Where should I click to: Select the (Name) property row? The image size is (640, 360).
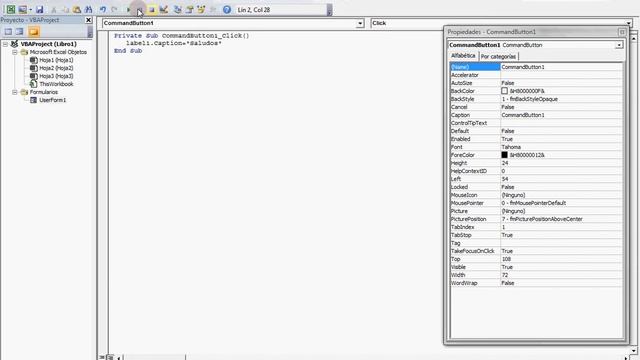(x=536, y=67)
